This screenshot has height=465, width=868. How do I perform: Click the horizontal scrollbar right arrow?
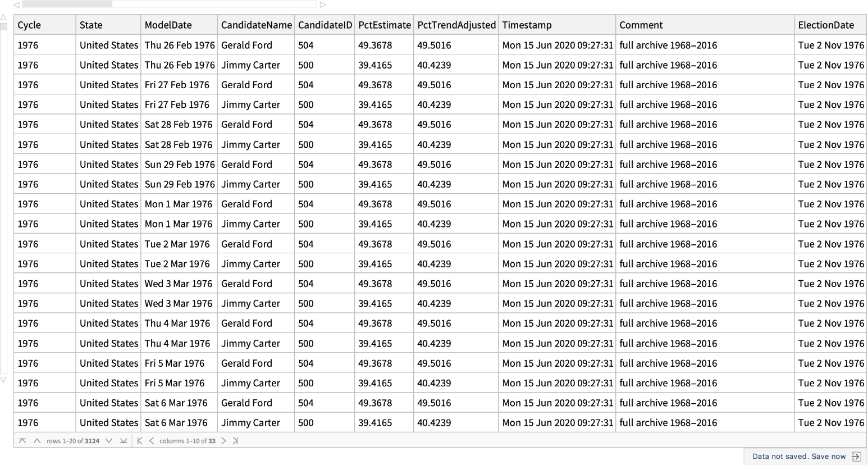pos(323,4)
